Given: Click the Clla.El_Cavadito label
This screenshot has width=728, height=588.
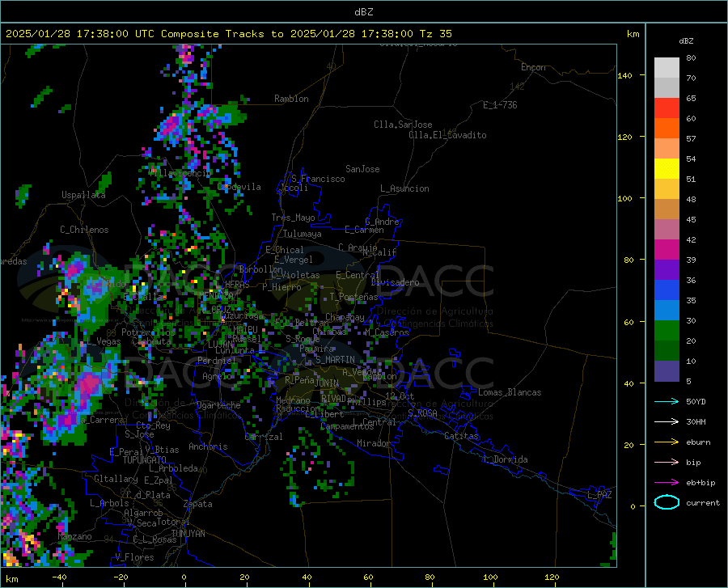Looking at the screenshot, I should (447, 135).
